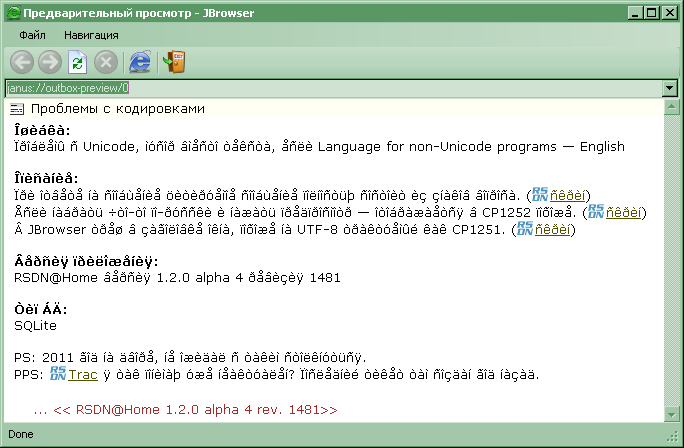684x448 pixels.
Task: Click the message icon beside Проблемы с кодировками
Action: [18, 108]
